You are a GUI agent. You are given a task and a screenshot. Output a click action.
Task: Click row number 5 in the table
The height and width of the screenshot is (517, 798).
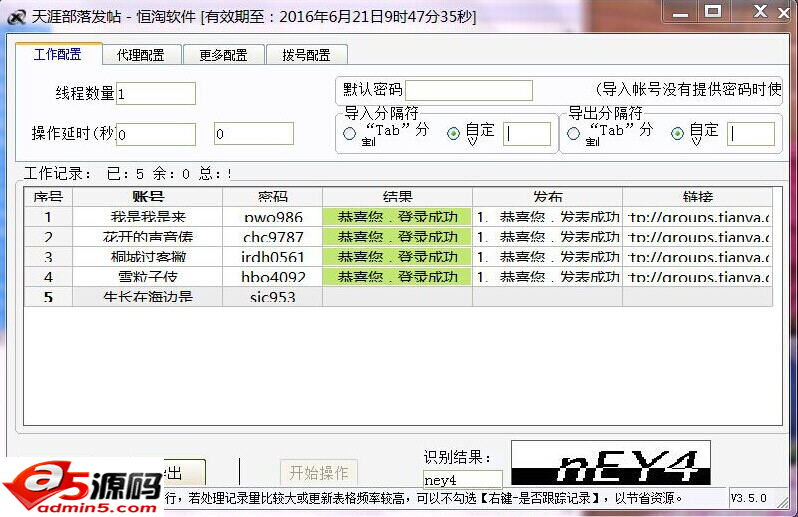(48, 297)
